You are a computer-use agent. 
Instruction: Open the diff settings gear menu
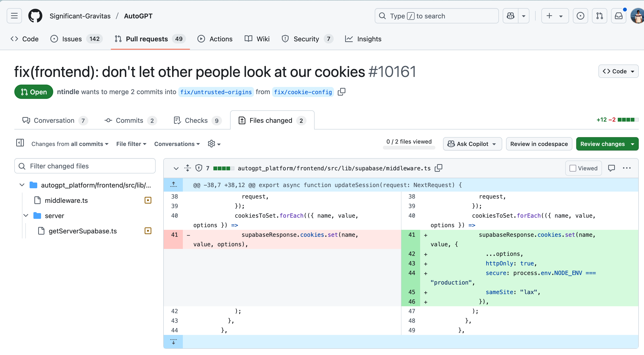[x=214, y=144]
